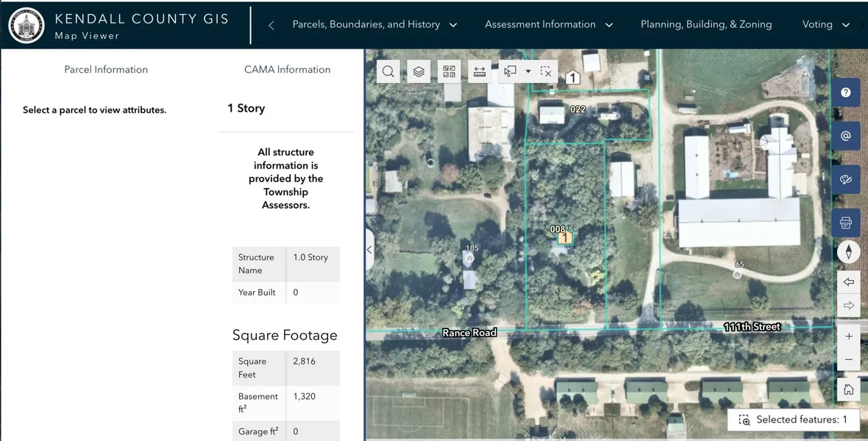
Task: Open the draw palette tool
Action: click(x=846, y=179)
